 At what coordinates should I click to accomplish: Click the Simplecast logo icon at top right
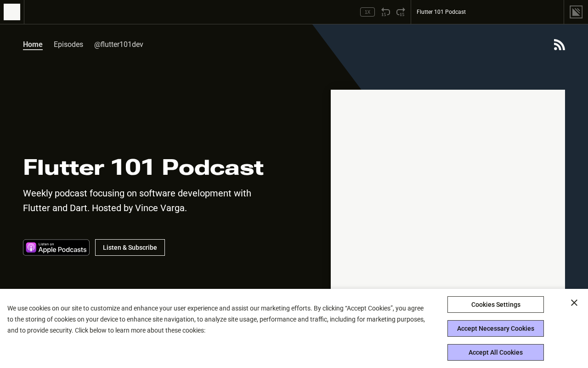click(576, 12)
